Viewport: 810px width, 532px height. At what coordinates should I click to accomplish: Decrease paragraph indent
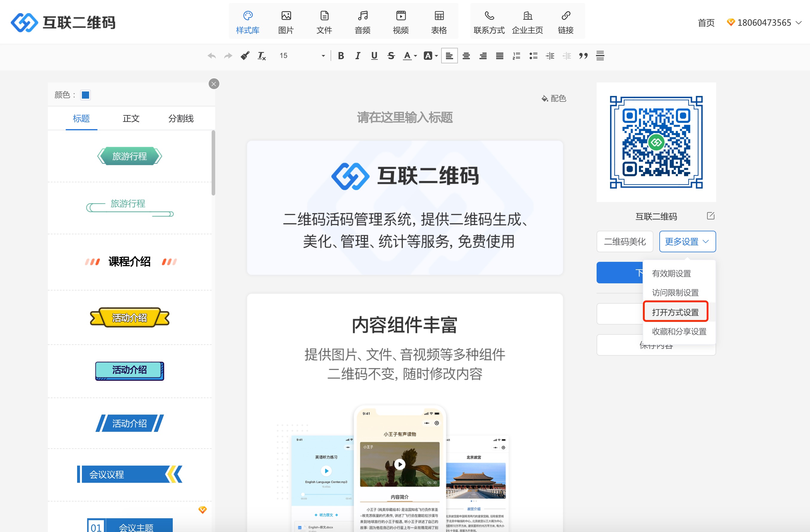click(x=567, y=56)
